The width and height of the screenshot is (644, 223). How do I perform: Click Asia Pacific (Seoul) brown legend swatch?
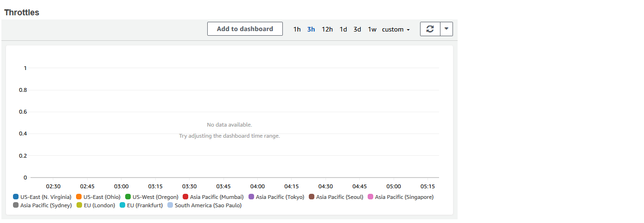click(x=312, y=197)
